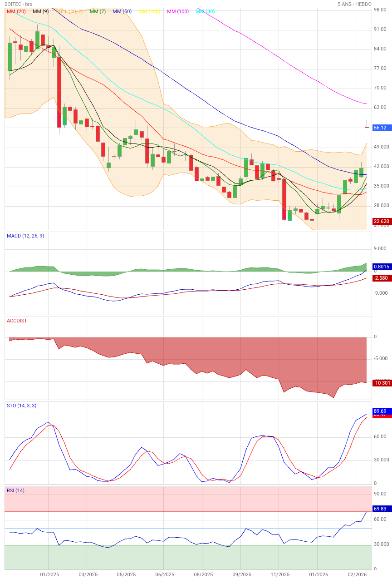Image resolution: width=392 pixels, height=579 pixels.
Task: Click the 89.69 stochastic value badge
Action: [382, 411]
